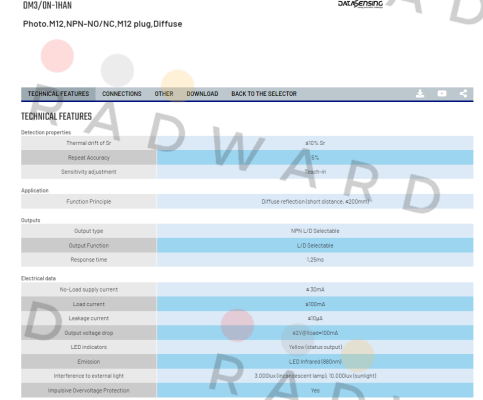Click the Datasensing logo
The height and width of the screenshot is (400, 483).
click(x=360, y=4)
